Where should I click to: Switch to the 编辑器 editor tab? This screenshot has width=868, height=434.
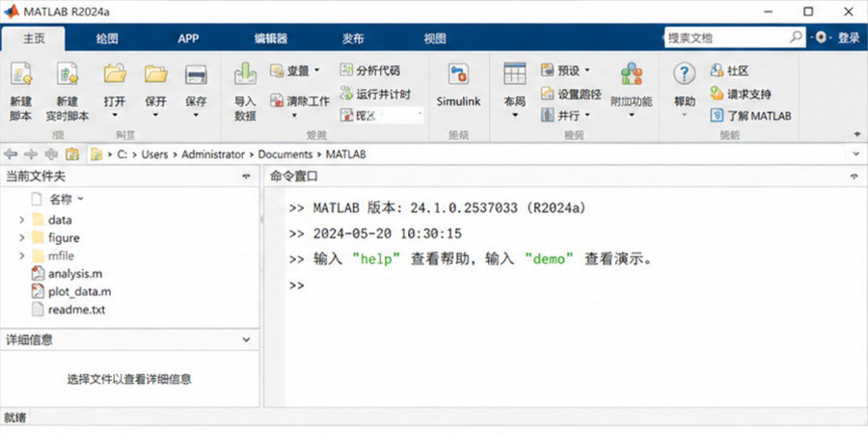[x=271, y=39]
